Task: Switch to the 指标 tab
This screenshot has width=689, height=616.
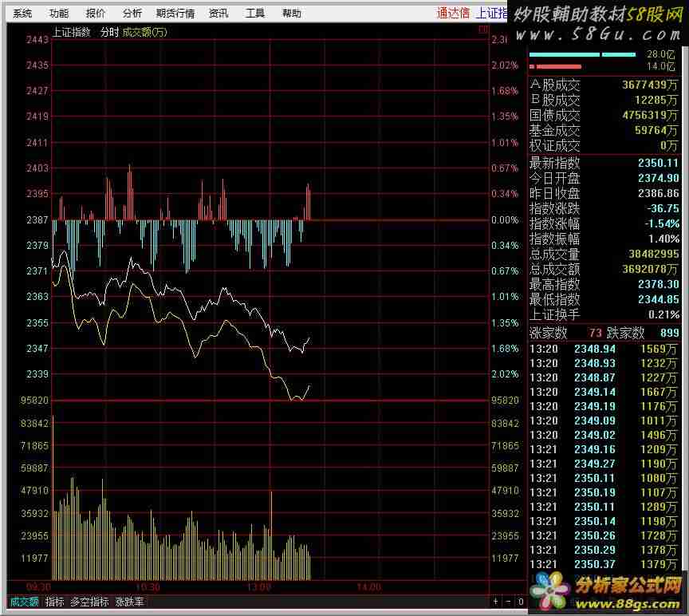Action: click(x=55, y=602)
